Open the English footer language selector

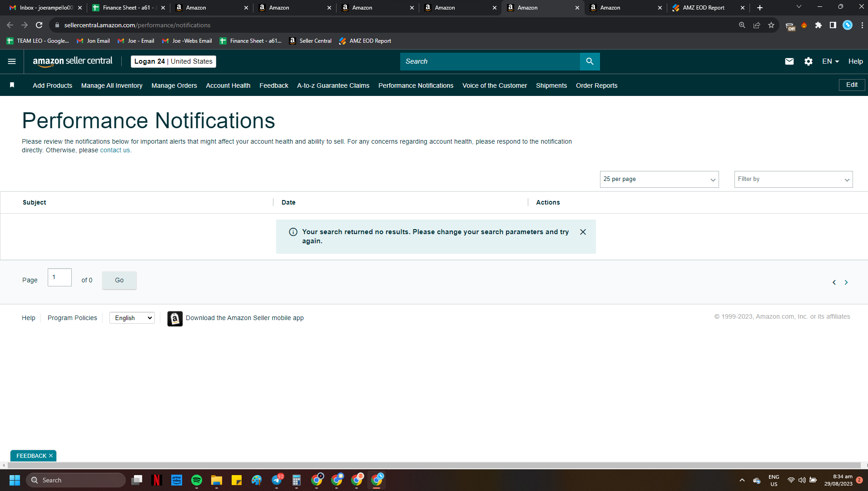[x=132, y=318]
